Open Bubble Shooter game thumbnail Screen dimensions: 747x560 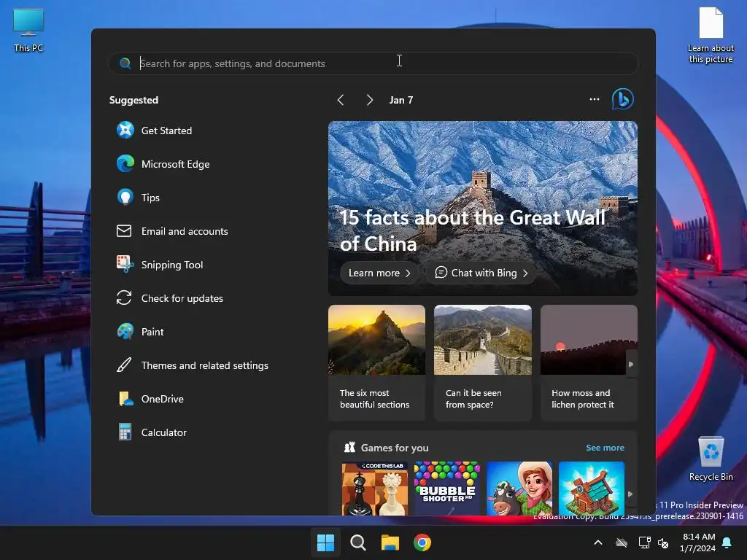[x=447, y=488]
